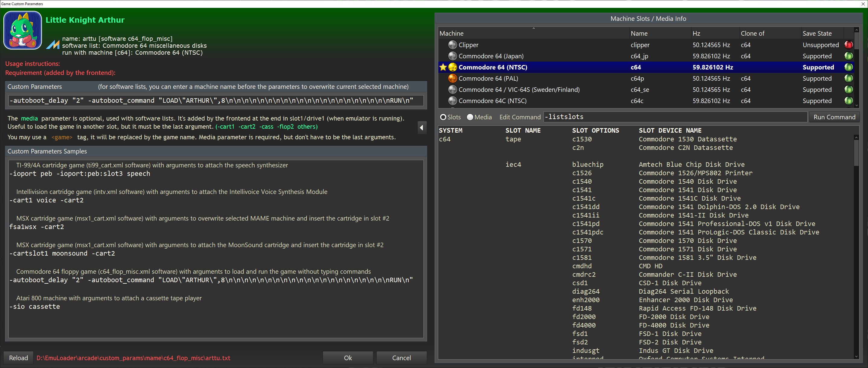The width and height of the screenshot is (868, 368).
Task: Click the Clipper machine status icon
Action: coord(452,45)
